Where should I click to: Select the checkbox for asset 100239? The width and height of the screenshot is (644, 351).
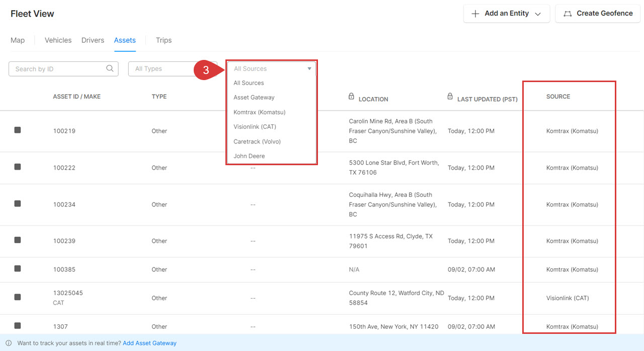pos(18,240)
